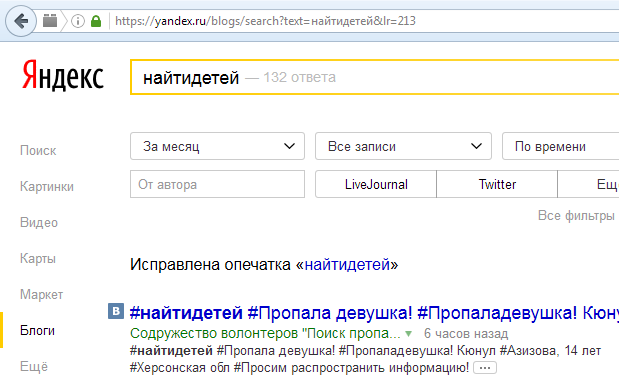Open the "Все записи" dropdown
619x379 pixels.
click(x=403, y=146)
